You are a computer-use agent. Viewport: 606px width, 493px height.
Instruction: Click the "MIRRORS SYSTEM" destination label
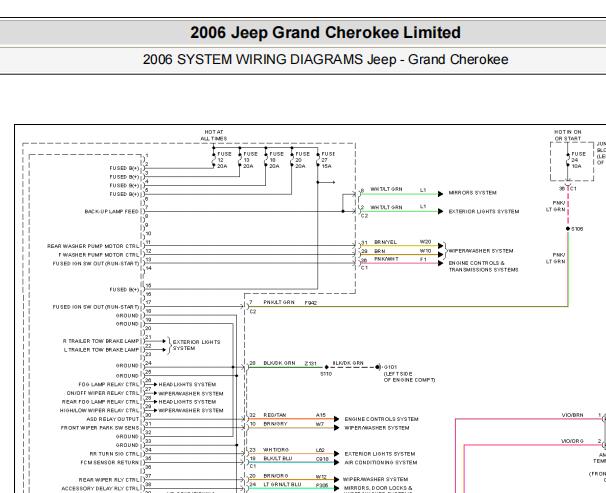pyautogui.click(x=472, y=193)
